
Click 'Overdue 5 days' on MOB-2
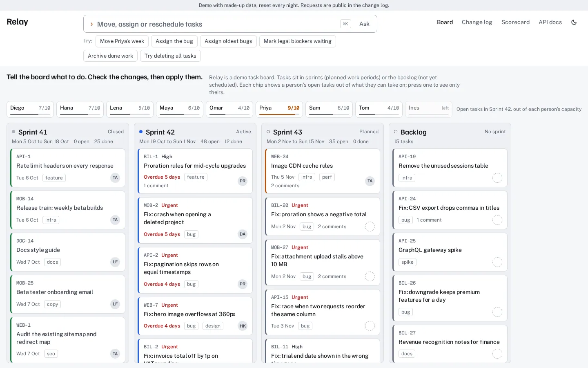click(162, 234)
